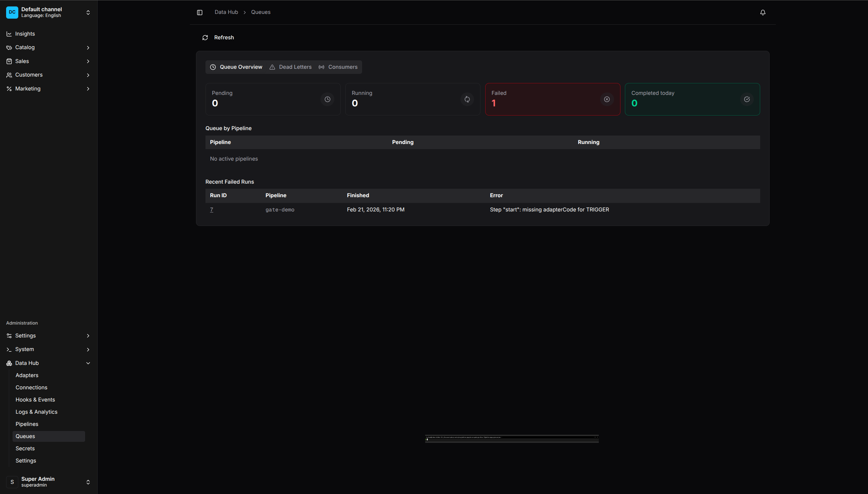Open the Insights chart icon
Screen dimensions: 868x494
pyautogui.click(x=9, y=34)
